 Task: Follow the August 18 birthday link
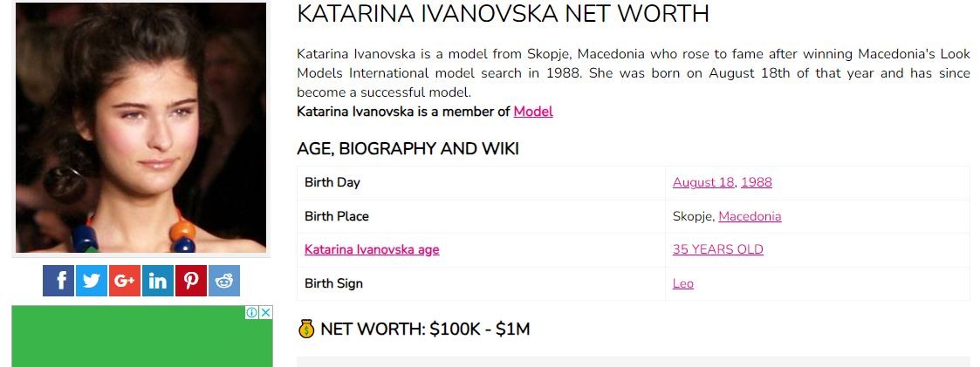coord(703,182)
